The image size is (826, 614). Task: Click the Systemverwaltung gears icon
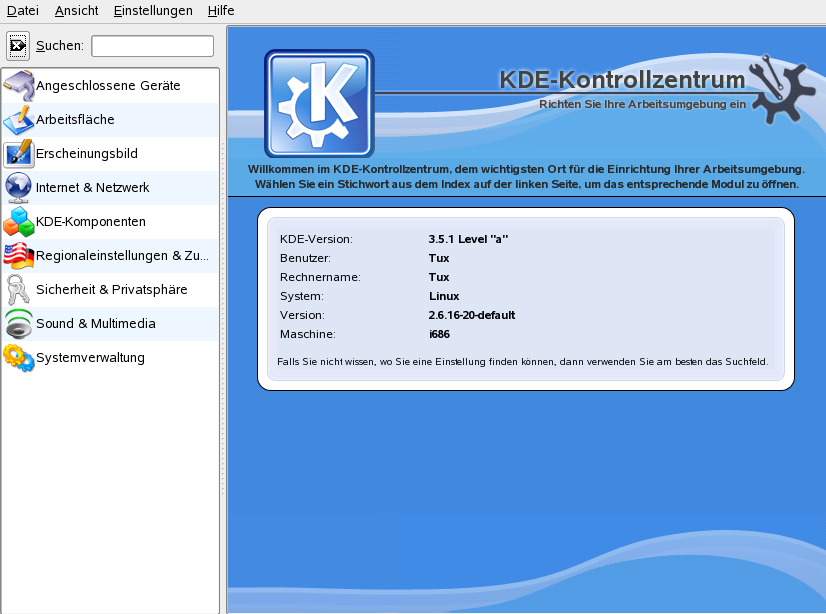[19, 358]
